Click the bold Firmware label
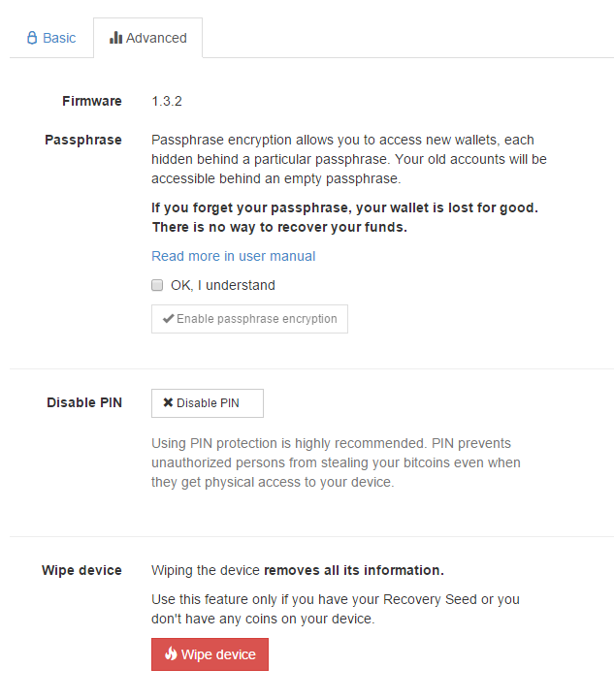 pos(92,102)
